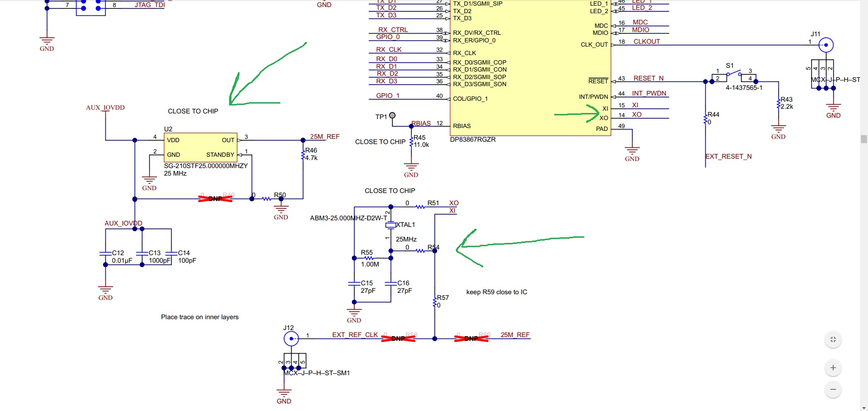Select the EXT_RESET_N net label

coord(728,156)
